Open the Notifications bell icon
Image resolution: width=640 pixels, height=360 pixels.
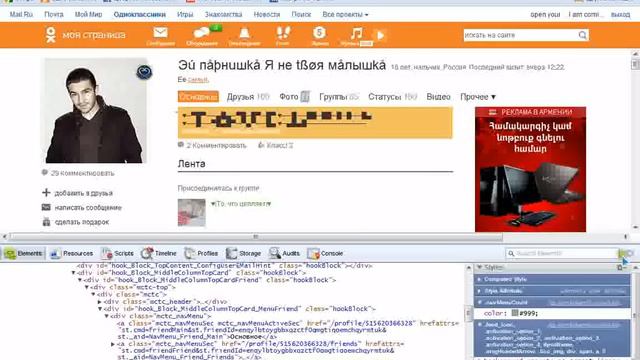244,33
